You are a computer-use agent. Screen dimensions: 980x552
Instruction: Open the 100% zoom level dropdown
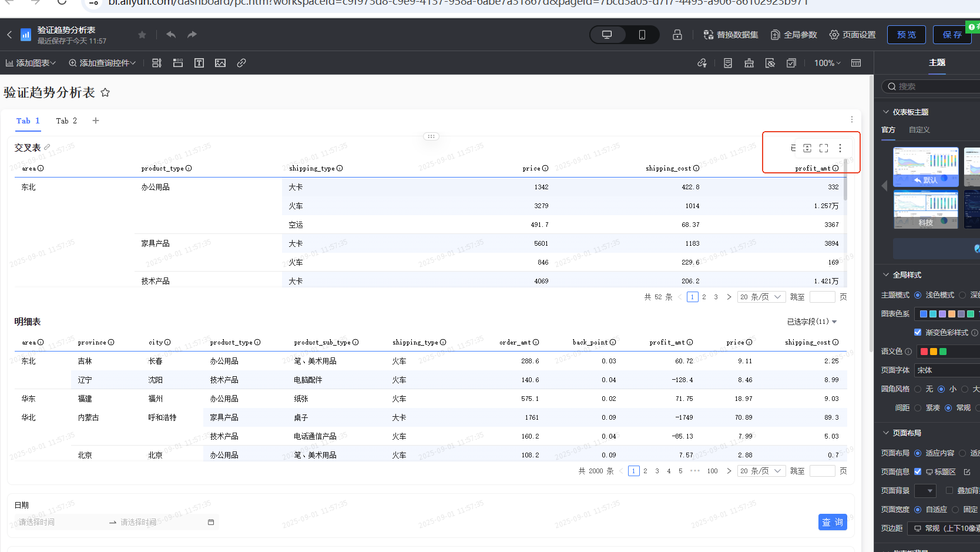pyautogui.click(x=827, y=63)
